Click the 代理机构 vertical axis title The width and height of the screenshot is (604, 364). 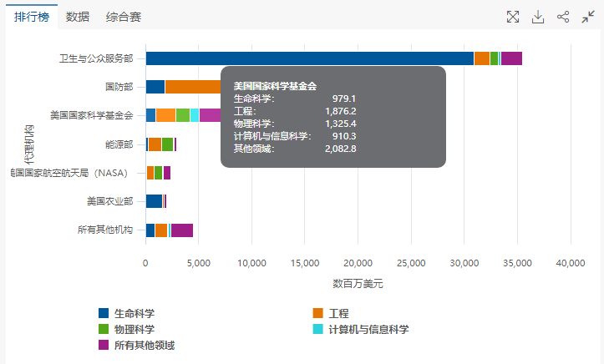29,144
